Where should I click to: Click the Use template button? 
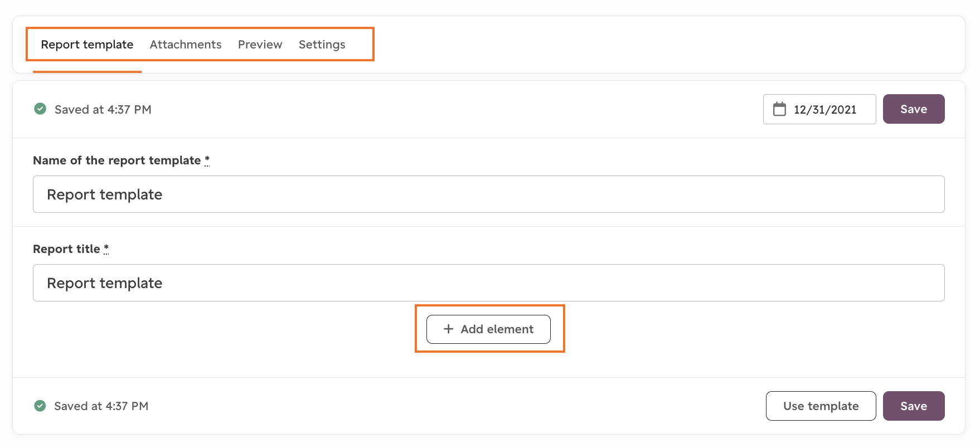[821, 406]
